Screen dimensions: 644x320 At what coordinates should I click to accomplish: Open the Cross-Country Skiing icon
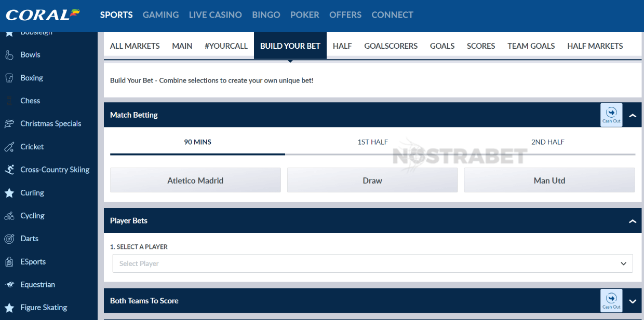click(9, 170)
